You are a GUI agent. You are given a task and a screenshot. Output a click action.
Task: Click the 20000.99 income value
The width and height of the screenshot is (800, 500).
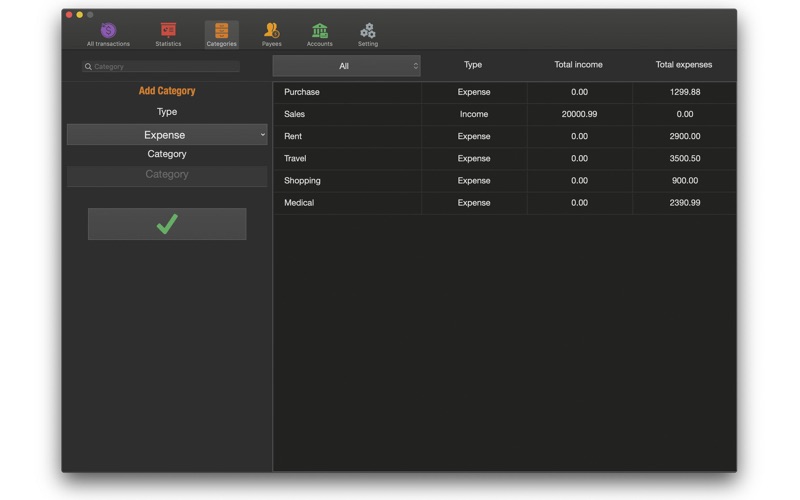[579, 114]
